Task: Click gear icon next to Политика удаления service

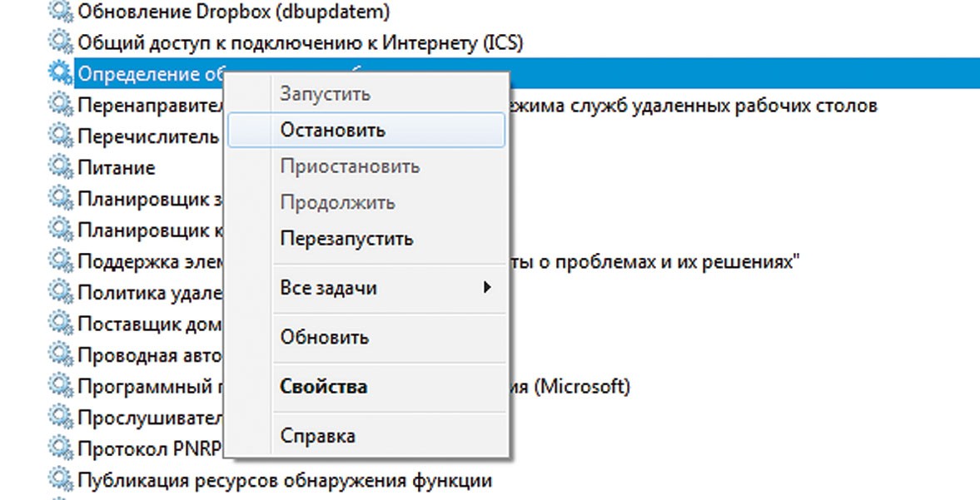Action: point(60,292)
